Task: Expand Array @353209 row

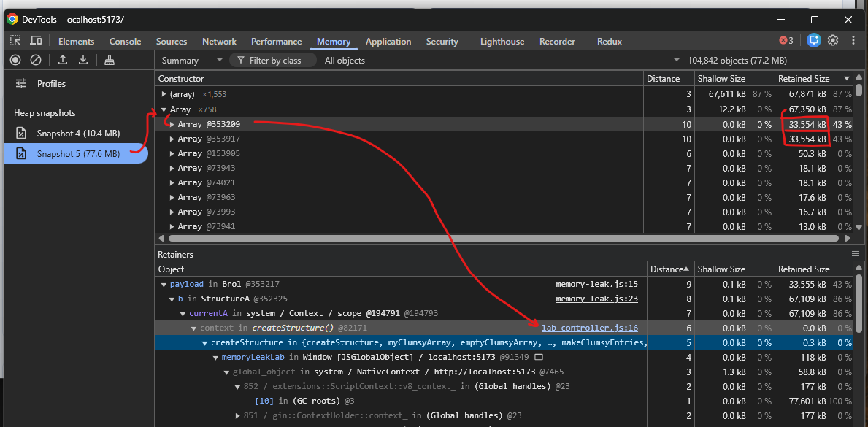Action: pyautogui.click(x=172, y=124)
